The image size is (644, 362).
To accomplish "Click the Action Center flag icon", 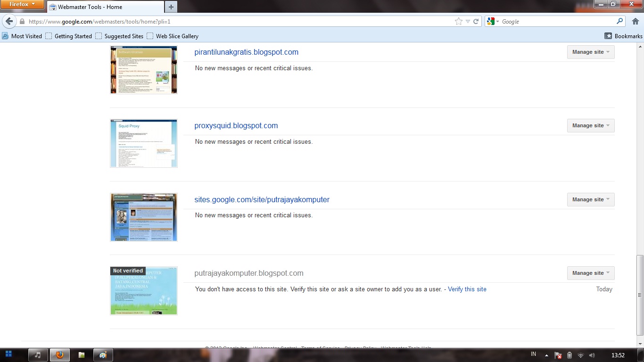I will click(x=558, y=355).
